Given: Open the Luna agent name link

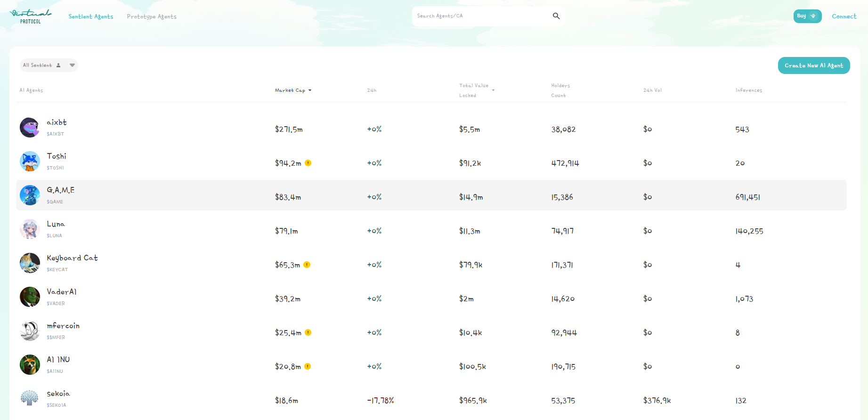Looking at the screenshot, I should click(x=56, y=224).
